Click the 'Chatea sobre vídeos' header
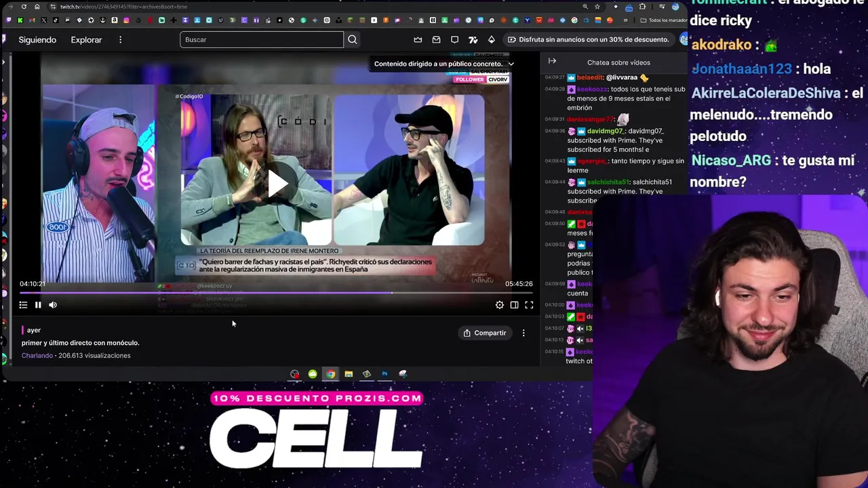Viewport: 868px width, 488px height. [x=618, y=62]
